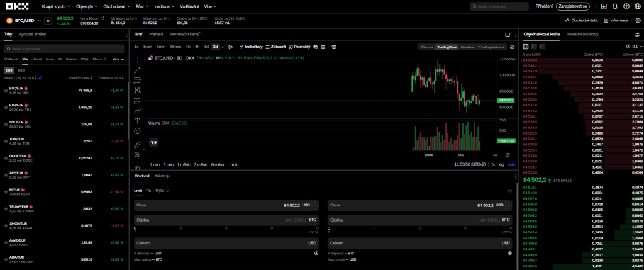
Task: Open the chart settings gear icon
Action: coord(323,47)
